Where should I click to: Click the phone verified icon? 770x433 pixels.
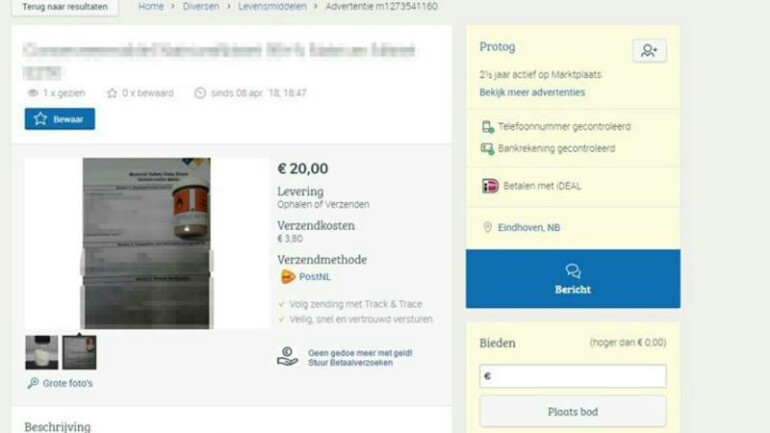click(x=487, y=127)
